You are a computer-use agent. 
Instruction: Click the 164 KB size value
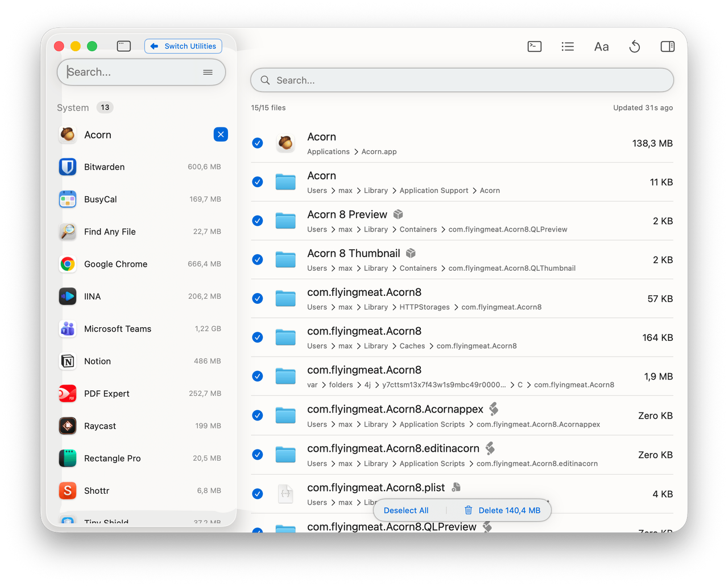[x=657, y=337]
